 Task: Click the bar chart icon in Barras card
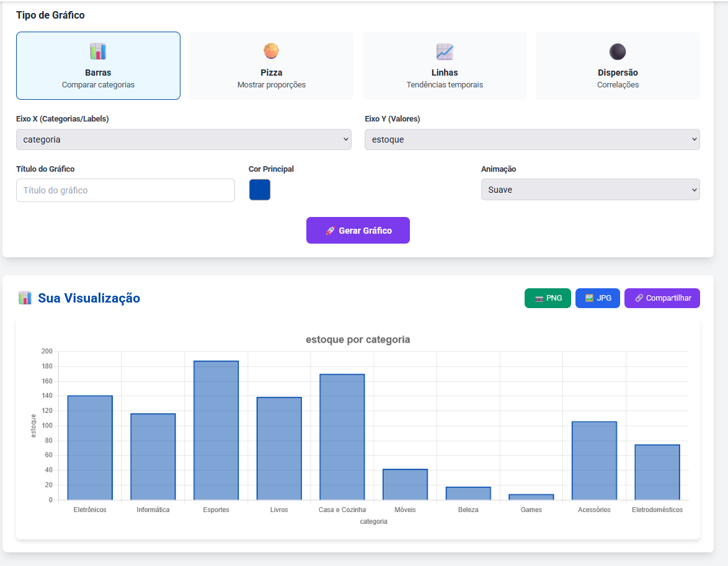click(98, 51)
